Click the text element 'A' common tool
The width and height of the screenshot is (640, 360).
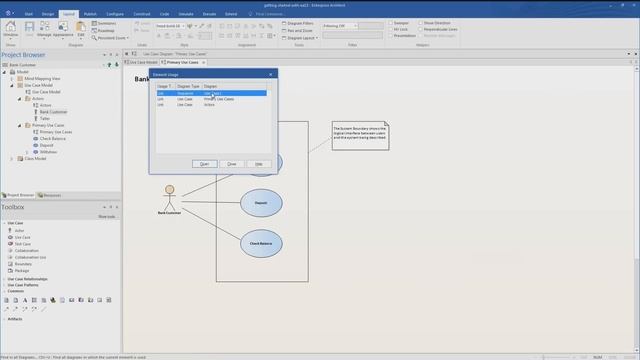[25, 300]
